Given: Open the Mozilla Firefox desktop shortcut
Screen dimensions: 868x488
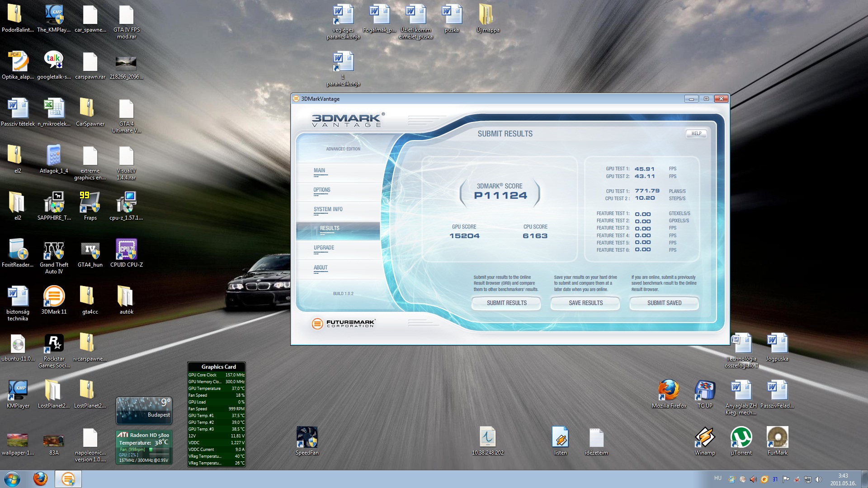Looking at the screenshot, I should [669, 394].
